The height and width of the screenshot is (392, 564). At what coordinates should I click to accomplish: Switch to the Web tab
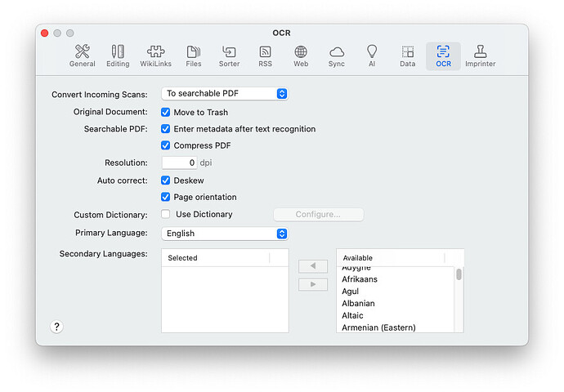(301, 56)
